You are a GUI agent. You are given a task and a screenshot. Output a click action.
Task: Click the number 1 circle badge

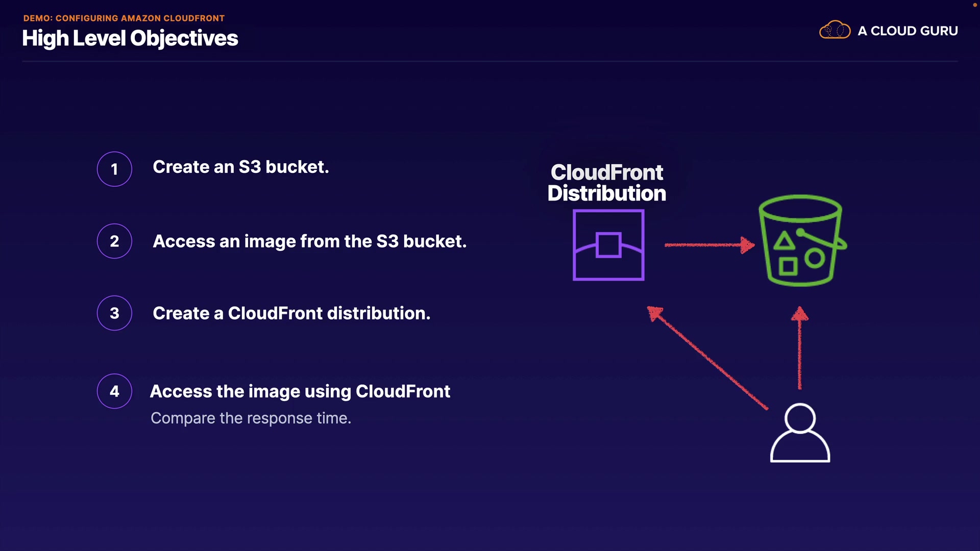coord(114,169)
